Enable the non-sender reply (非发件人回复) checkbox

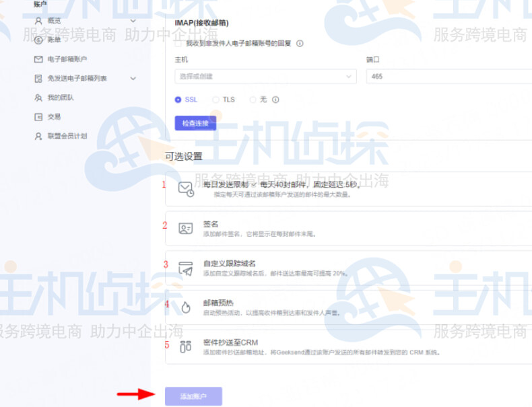click(178, 43)
